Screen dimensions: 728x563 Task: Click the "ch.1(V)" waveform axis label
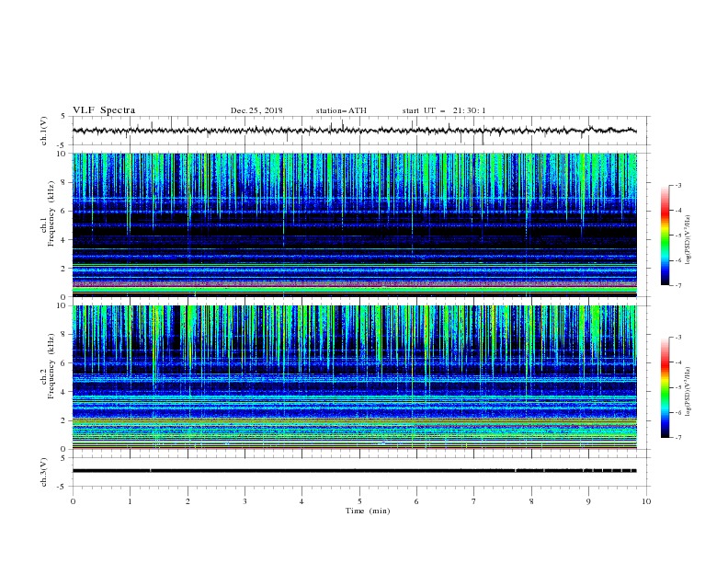coord(44,131)
